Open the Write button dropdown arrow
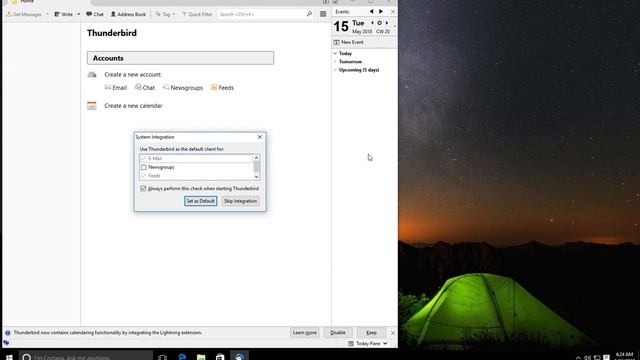The width and height of the screenshot is (640, 360). pyautogui.click(x=78, y=14)
